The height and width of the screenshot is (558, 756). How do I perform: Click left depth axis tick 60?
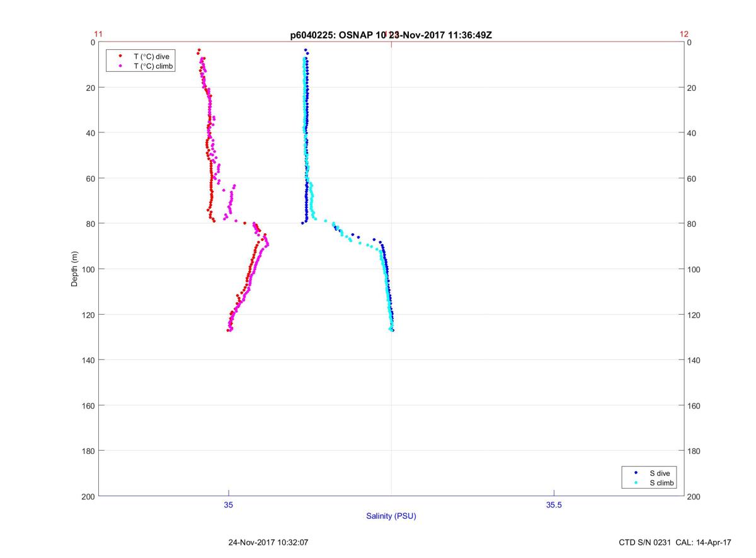pos(91,178)
